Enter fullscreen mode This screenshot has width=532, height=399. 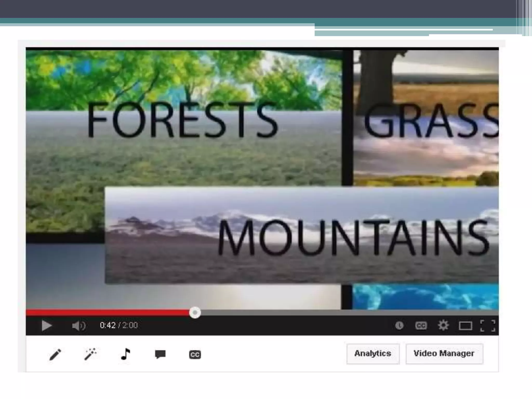tap(488, 326)
